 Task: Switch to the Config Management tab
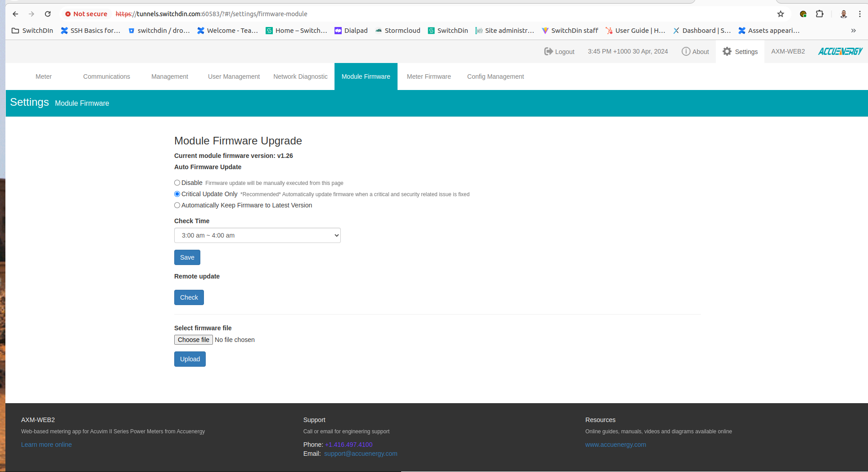pyautogui.click(x=496, y=76)
